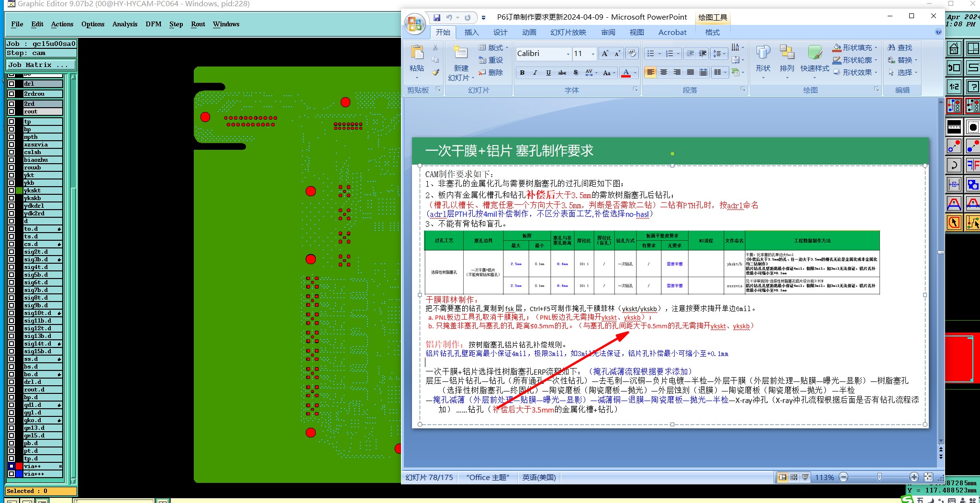Open the DFM menu

pyautogui.click(x=153, y=24)
